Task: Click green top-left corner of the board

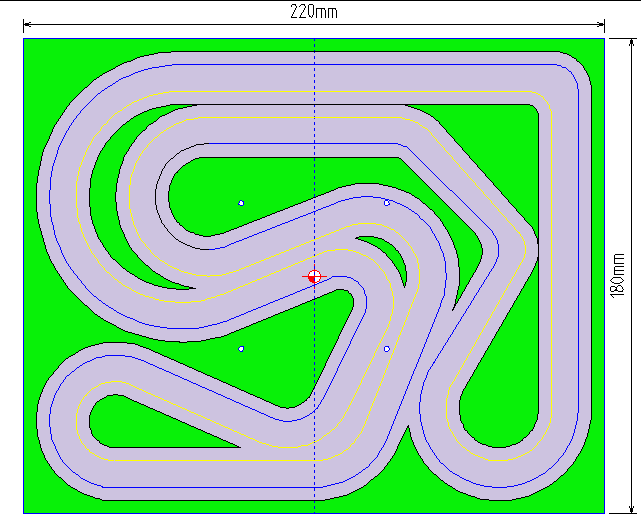Action: (32, 48)
